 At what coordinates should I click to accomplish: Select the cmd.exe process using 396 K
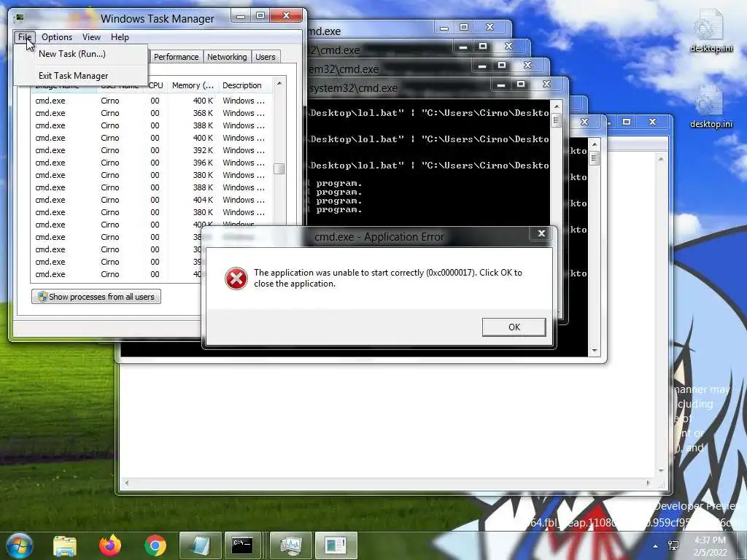(x=152, y=163)
